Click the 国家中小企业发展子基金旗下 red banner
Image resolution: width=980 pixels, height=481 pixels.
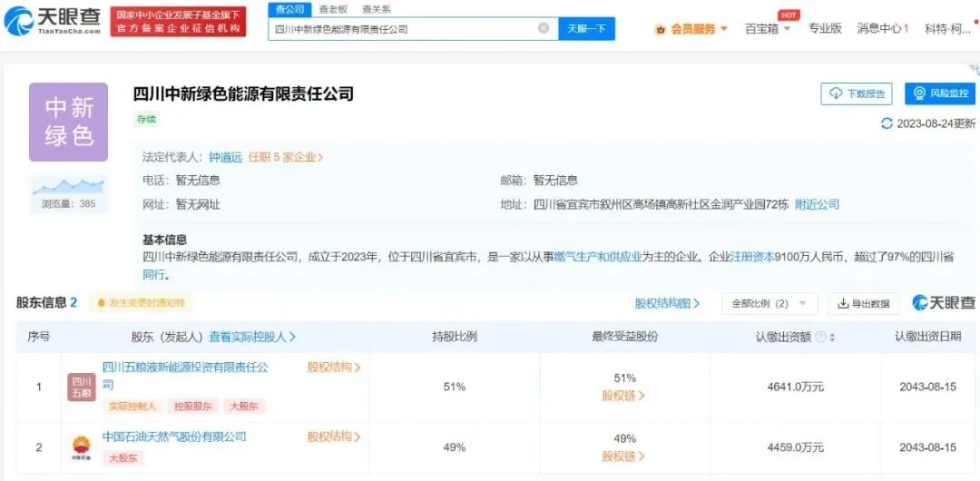point(178,21)
